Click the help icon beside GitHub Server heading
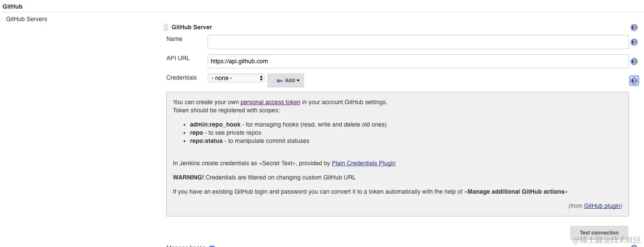The width and height of the screenshot is (644, 247). click(634, 28)
